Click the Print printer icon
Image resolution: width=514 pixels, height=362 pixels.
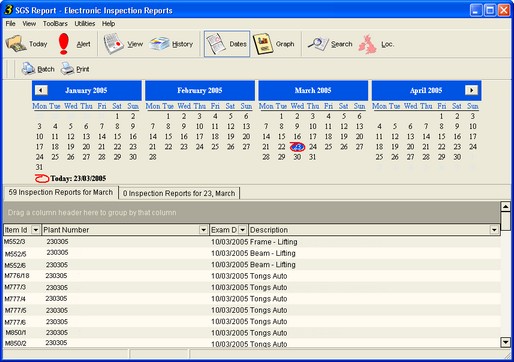[67, 69]
